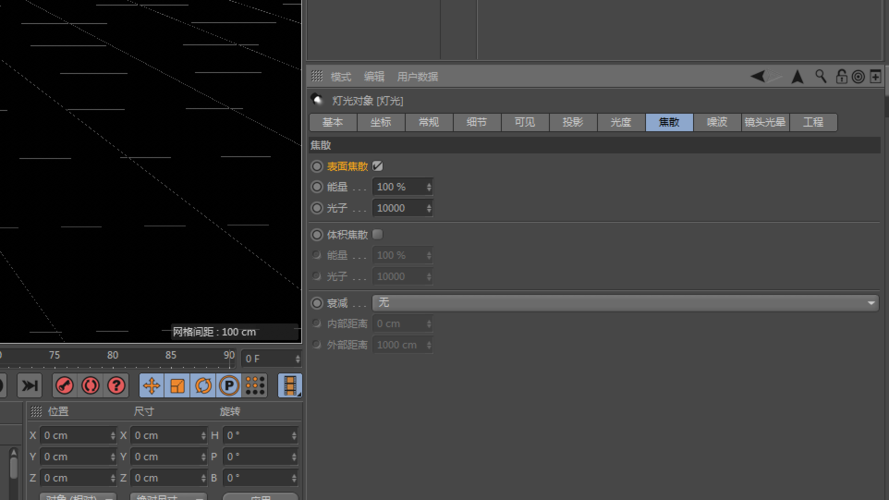Enable the 体积焦散 checkbox
The image size is (889, 500).
click(x=378, y=234)
